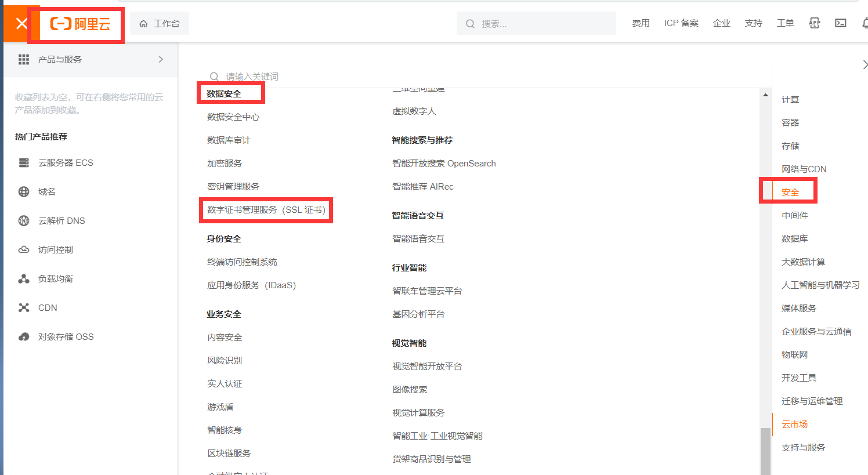Click the product list scrollbar up arrow
This screenshot has height=475, width=868.
765,95
